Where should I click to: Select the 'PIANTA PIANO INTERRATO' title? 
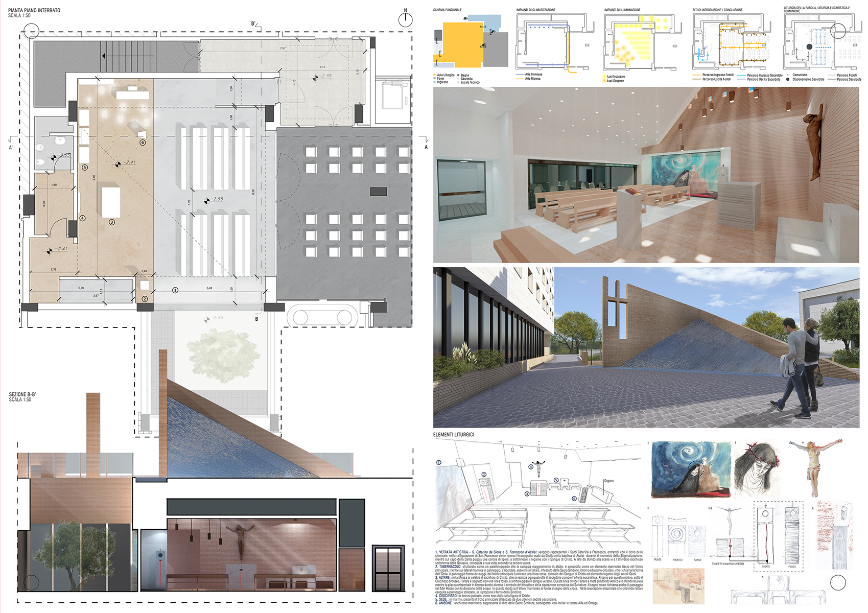[34, 10]
